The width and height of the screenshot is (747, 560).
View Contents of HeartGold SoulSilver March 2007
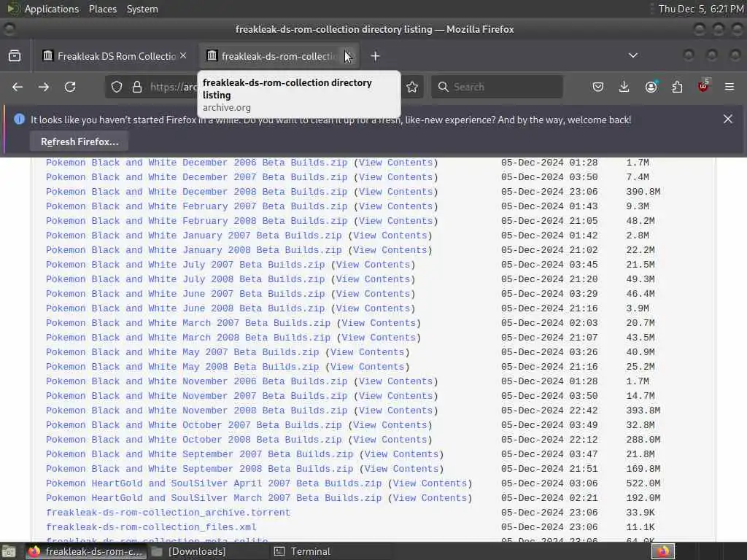[x=430, y=497]
